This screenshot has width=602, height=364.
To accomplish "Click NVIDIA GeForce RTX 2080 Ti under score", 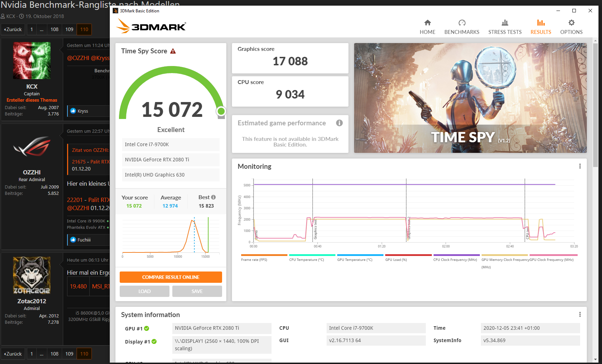I will (x=171, y=160).
